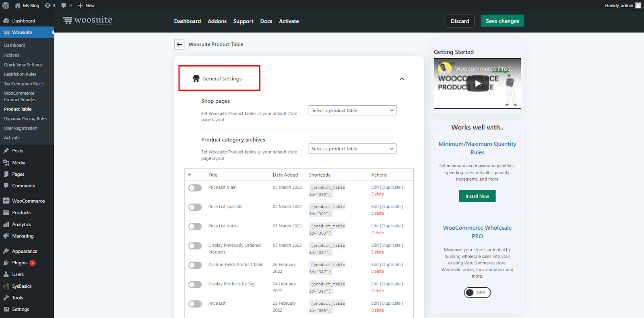Click Price List Main shortcode text
Image resolution: width=644 pixels, height=318 pixels.
327,191
